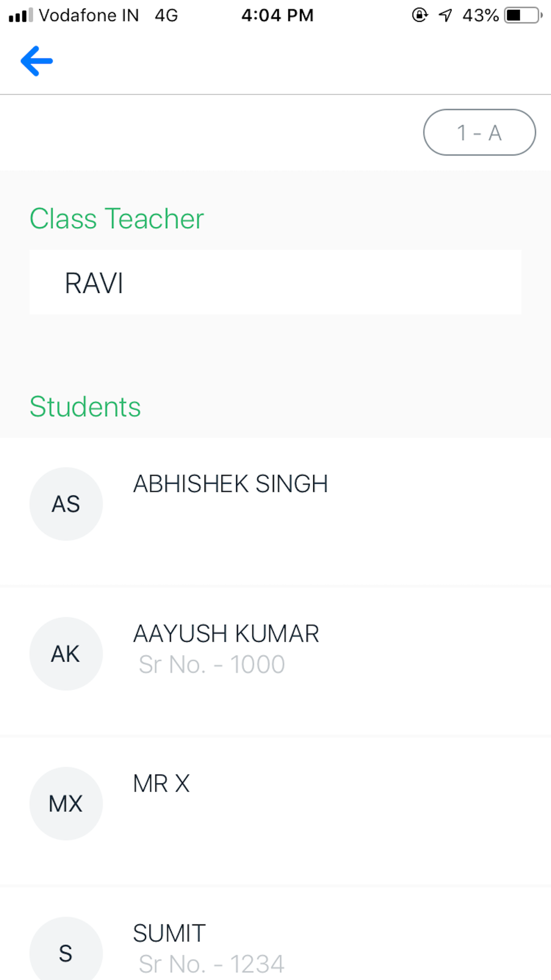551x980 pixels.
Task: Tap the Class Teacher heading
Action: tap(117, 219)
